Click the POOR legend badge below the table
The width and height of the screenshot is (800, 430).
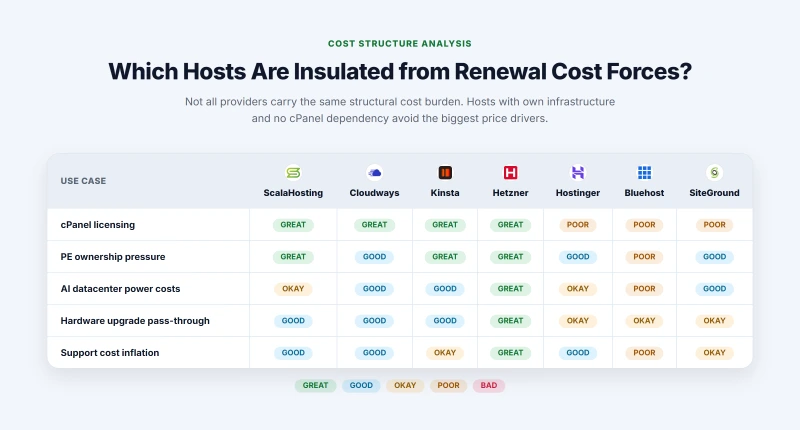coord(448,385)
